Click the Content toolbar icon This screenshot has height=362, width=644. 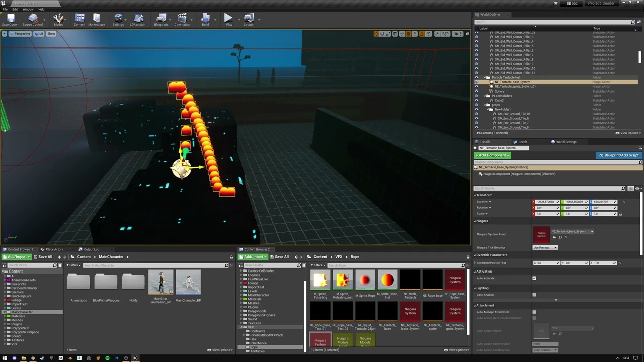(79, 20)
